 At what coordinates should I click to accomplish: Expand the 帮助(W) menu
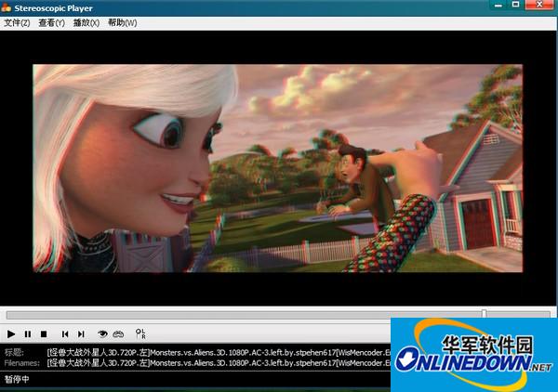(122, 22)
